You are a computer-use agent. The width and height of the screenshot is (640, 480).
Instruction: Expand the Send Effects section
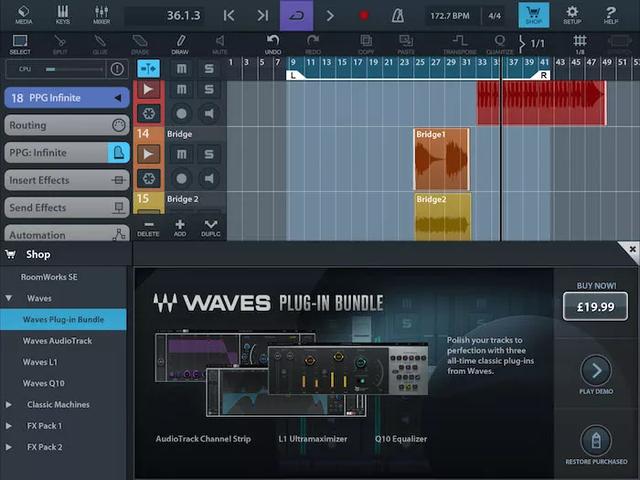67,207
